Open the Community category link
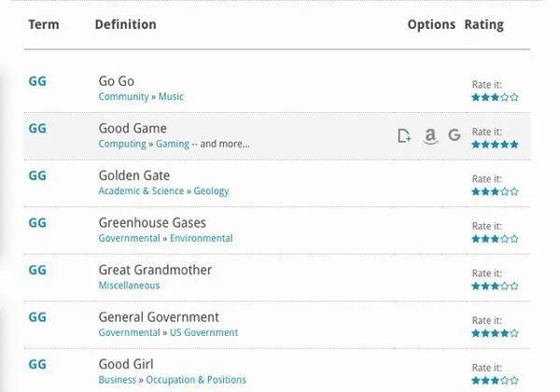Image resolution: width=560 pixels, height=392 pixels. point(123,97)
